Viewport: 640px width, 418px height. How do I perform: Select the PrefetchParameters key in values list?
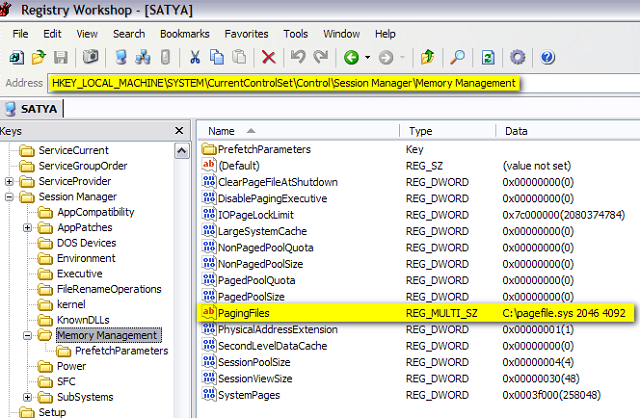click(x=264, y=149)
